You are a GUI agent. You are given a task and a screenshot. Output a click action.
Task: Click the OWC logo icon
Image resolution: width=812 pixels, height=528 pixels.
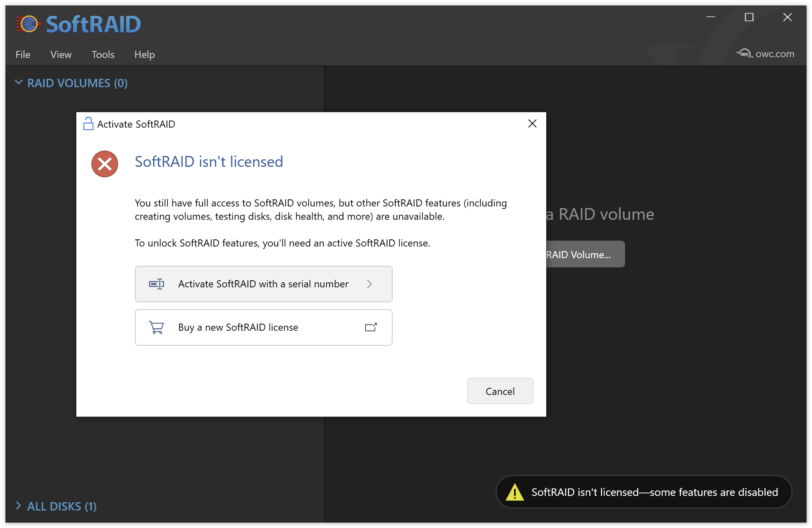(744, 53)
